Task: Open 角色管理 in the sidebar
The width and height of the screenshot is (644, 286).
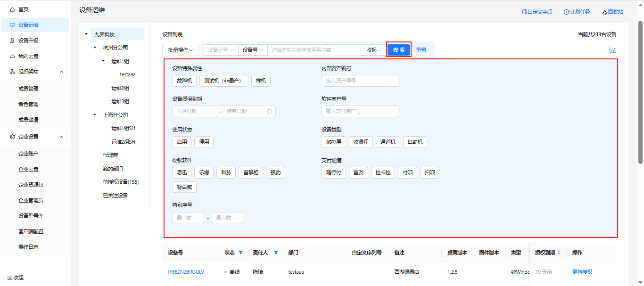Action: point(28,104)
